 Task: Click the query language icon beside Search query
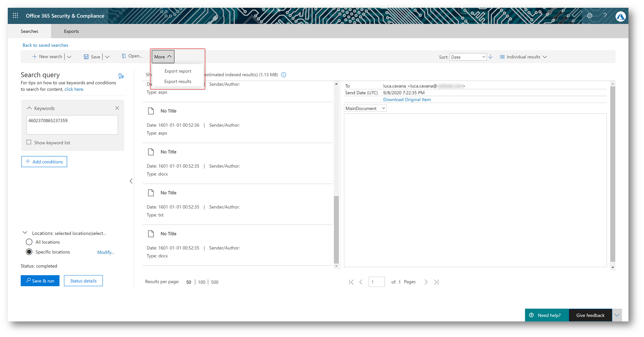pos(121,76)
